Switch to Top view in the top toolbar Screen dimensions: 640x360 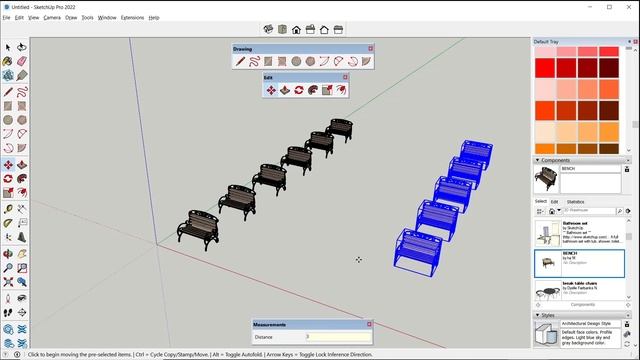click(282, 29)
